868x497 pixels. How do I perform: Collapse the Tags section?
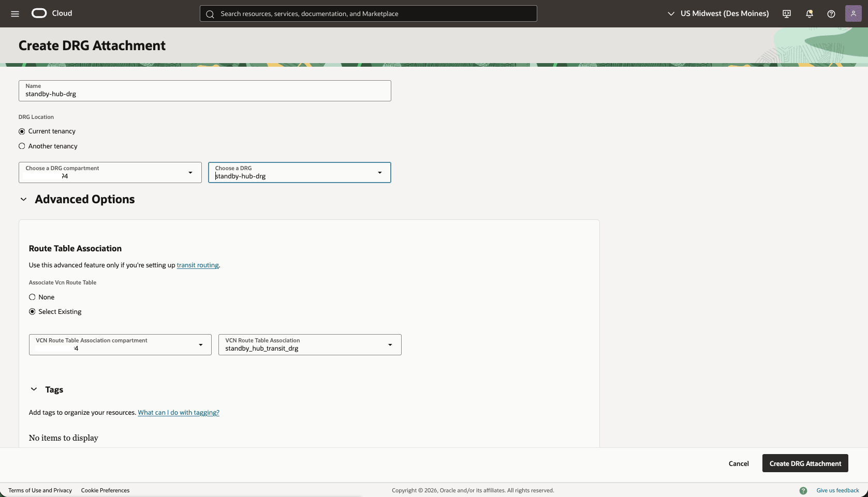[x=34, y=389]
